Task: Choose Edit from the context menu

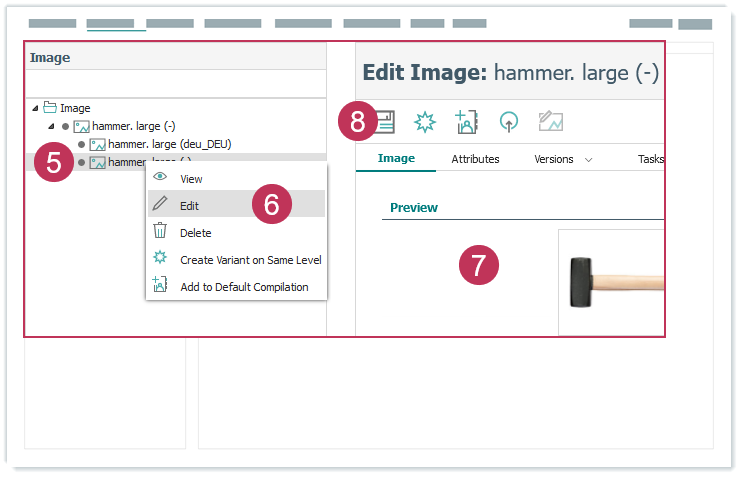Action: coord(189,205)
